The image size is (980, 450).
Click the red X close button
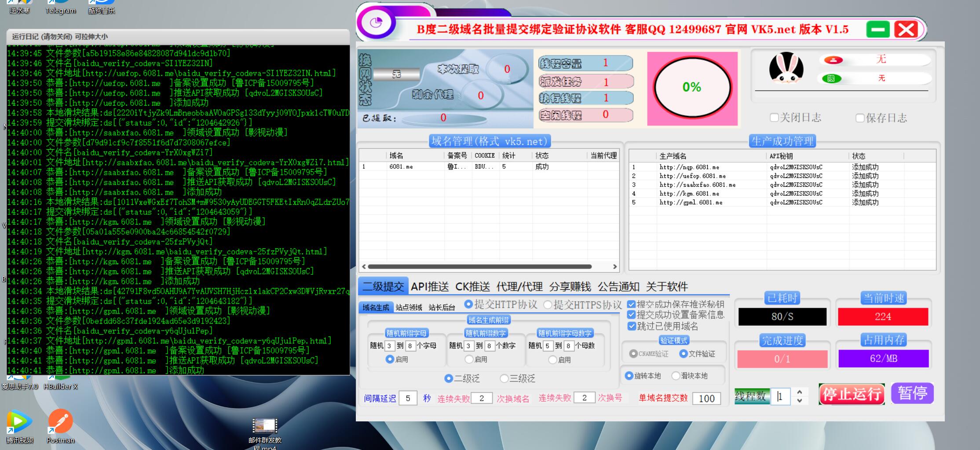pyautogui.click(x=906, y=30)
